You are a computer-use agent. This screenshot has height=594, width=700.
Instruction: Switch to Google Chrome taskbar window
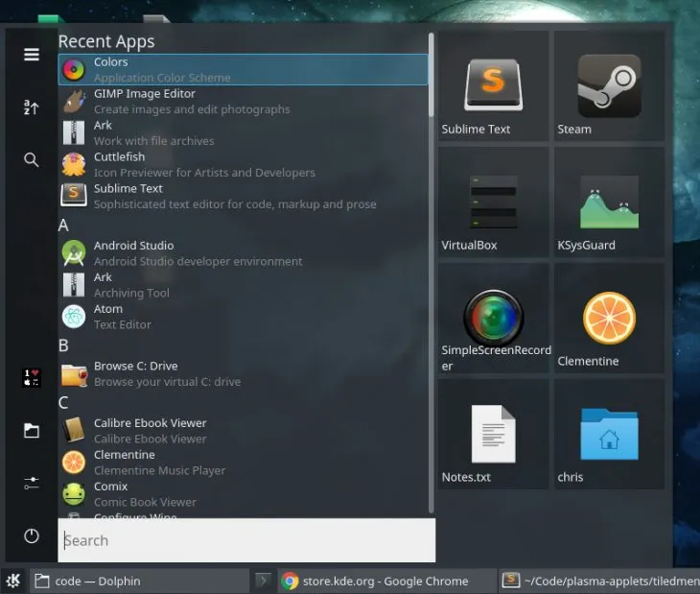[385, 581]
